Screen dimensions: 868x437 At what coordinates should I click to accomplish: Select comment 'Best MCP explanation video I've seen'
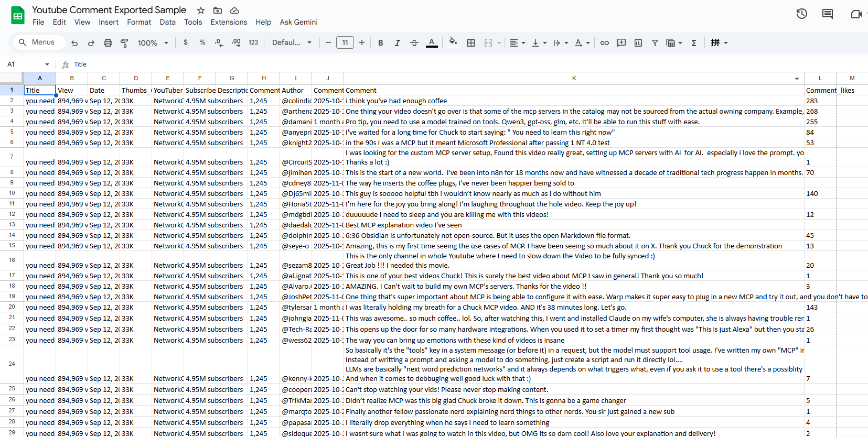pos(574,225)
